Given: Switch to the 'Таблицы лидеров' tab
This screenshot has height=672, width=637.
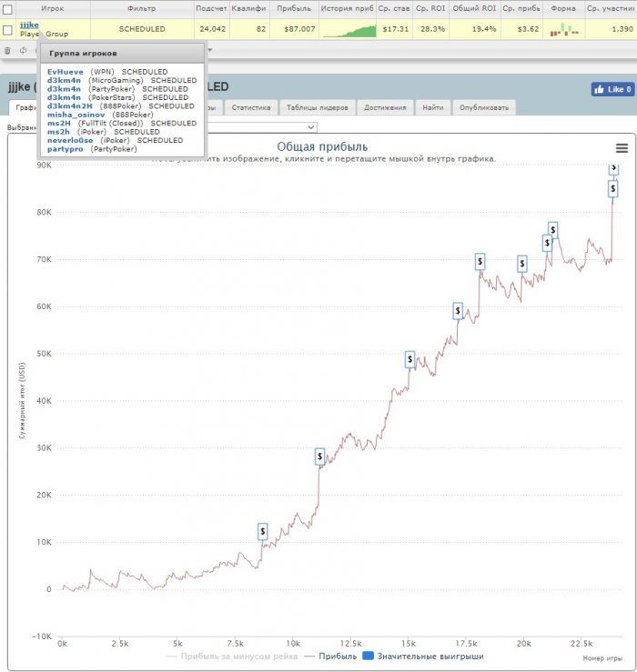Looking at the screenshot, I should point(317,107).
